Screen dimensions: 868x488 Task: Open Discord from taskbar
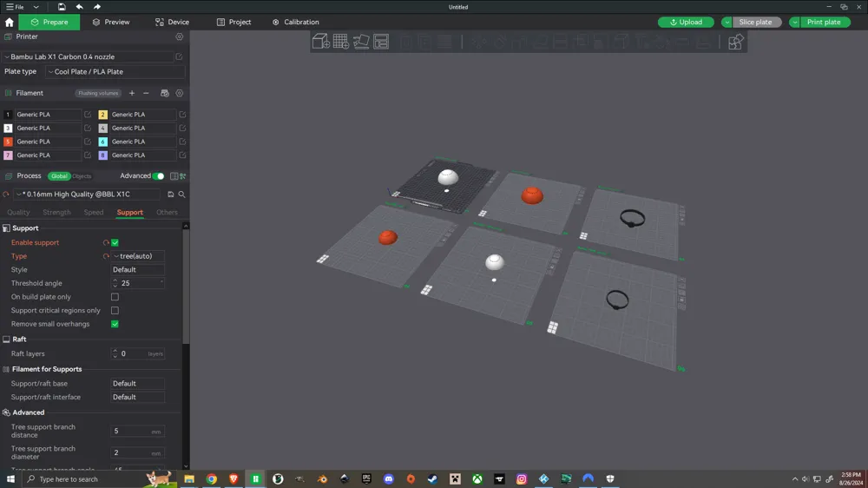tap(389, 479)
